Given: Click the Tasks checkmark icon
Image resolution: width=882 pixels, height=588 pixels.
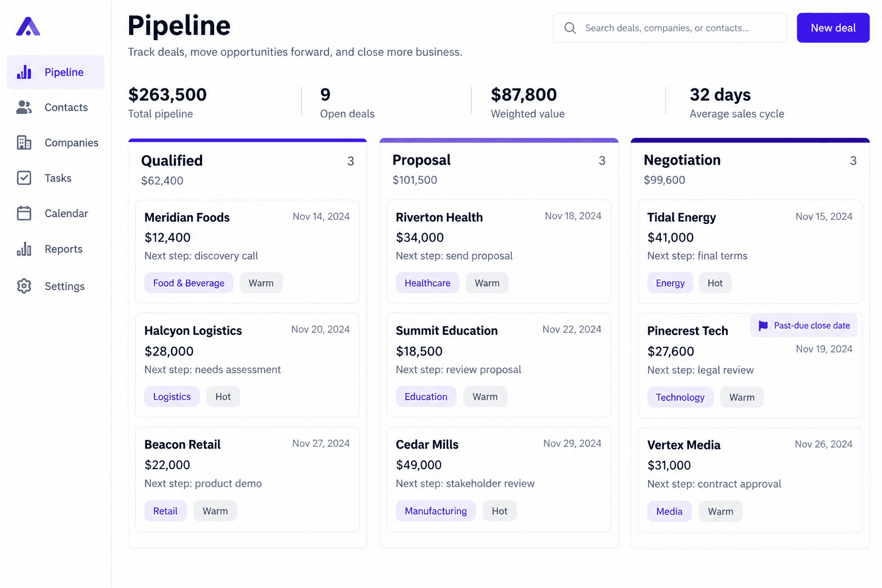Looking at the screenshot, I should 24,178.
